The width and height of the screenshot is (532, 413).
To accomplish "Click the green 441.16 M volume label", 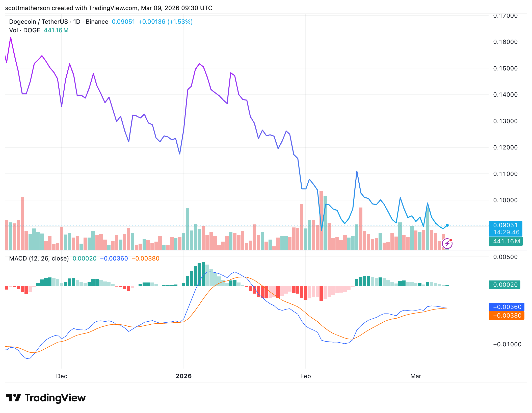I will click(x=506, y=241).
